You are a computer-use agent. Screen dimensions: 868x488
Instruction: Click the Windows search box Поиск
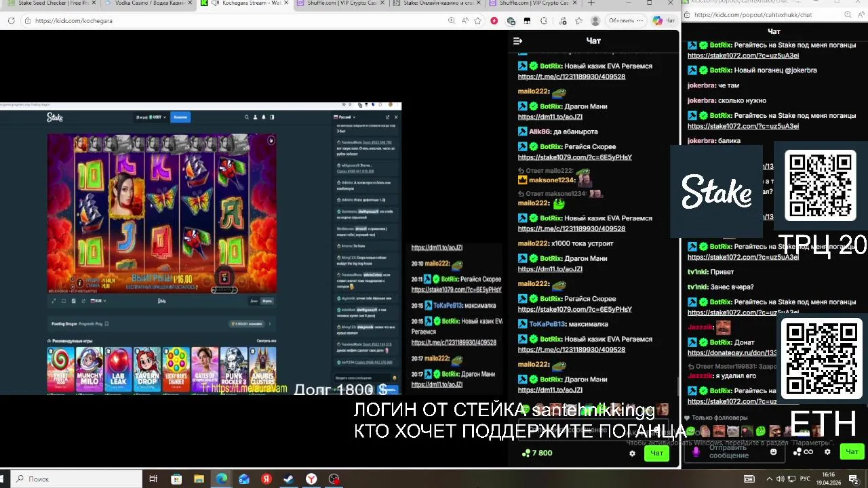tap(76, 479)
